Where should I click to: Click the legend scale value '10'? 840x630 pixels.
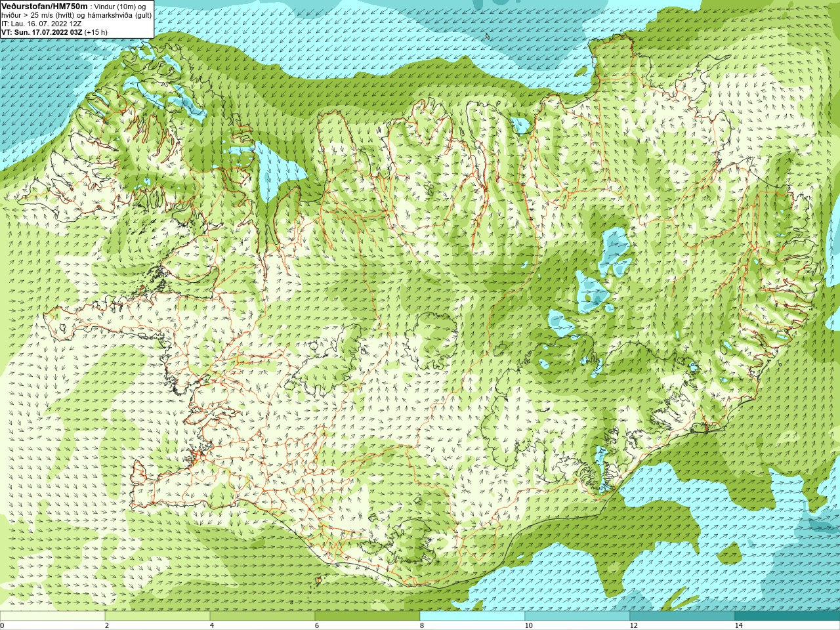click(x=528, y=625)
